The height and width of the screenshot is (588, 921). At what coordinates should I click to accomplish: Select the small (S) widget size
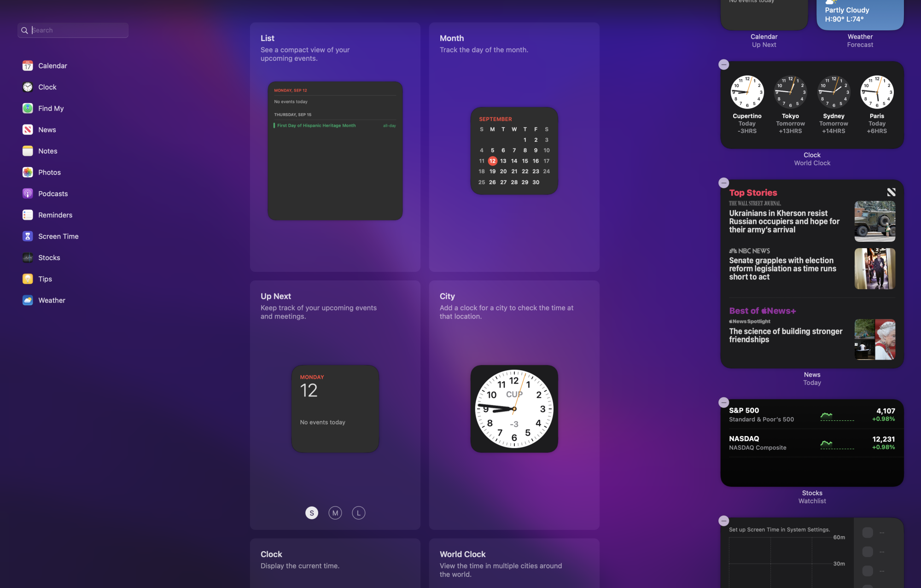pos(312,513)
